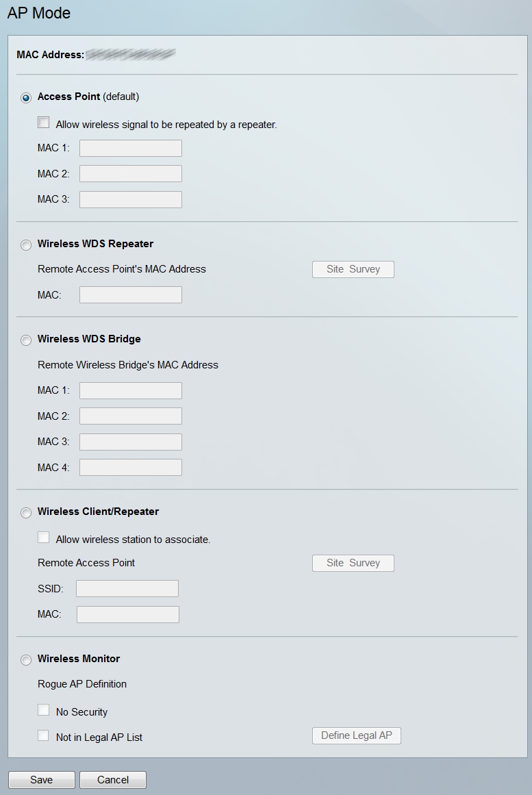Click the Remote Access Point SSID field

[x=127, y=588]
